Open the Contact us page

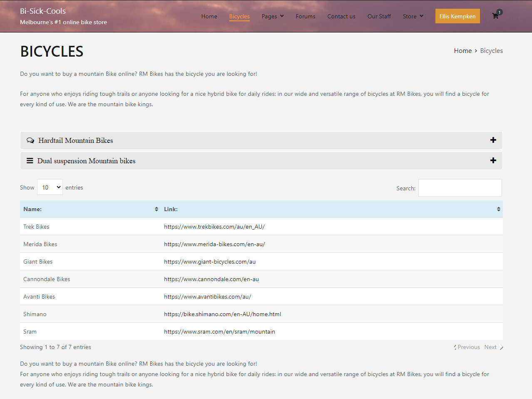[x=341, y=16]
